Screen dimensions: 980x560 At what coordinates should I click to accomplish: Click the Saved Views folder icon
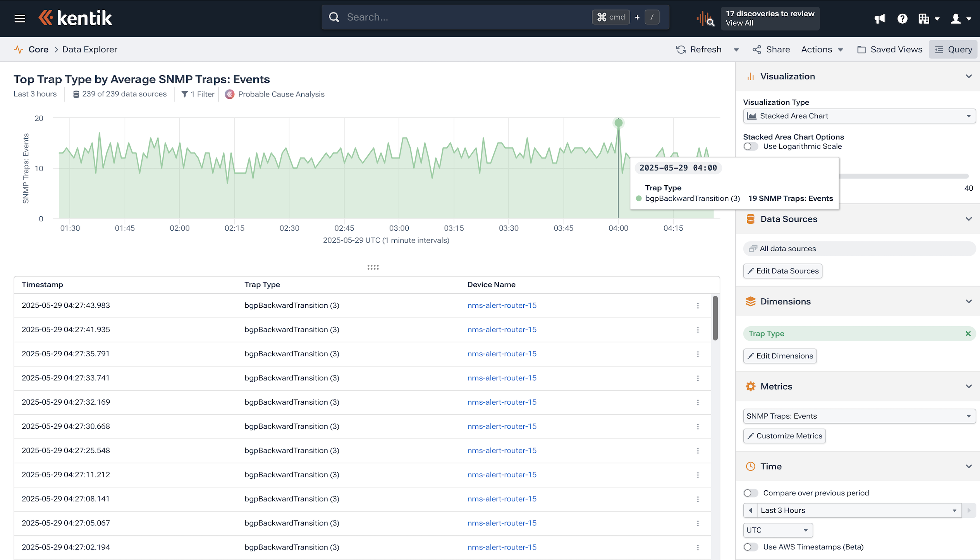point(861,50)
